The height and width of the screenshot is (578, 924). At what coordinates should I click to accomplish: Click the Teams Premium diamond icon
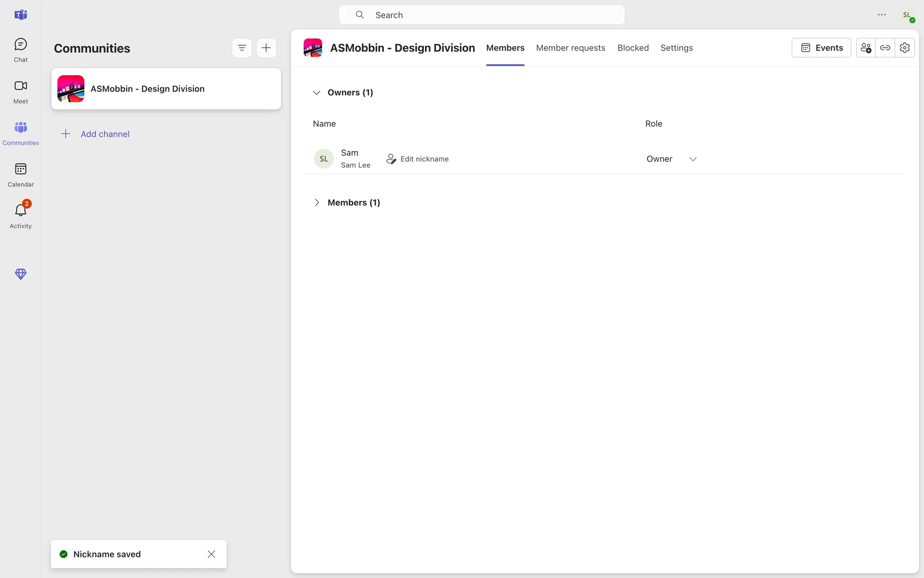tap(20, 274)
